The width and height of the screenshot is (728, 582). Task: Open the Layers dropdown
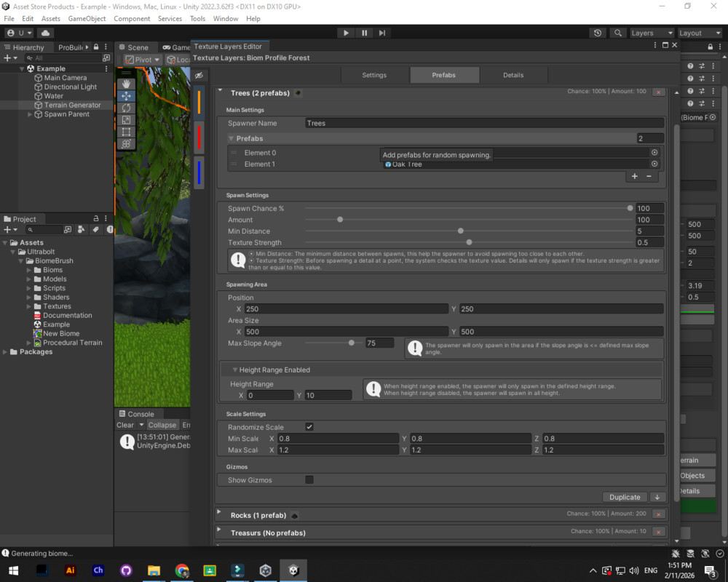click(652, 33)
